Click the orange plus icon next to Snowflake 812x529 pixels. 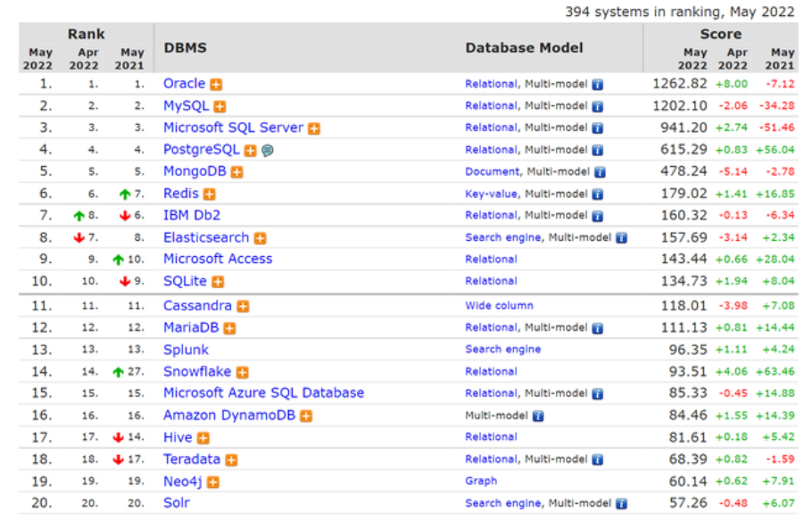click(242, 373)
